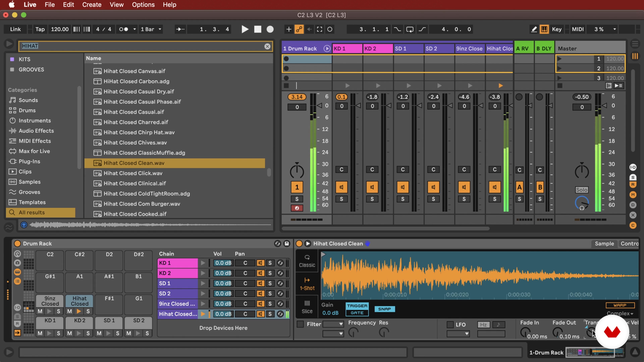Select HiHat Closed Carbon.adg preset
Screen dimensions: 644x362
[174, 81]
